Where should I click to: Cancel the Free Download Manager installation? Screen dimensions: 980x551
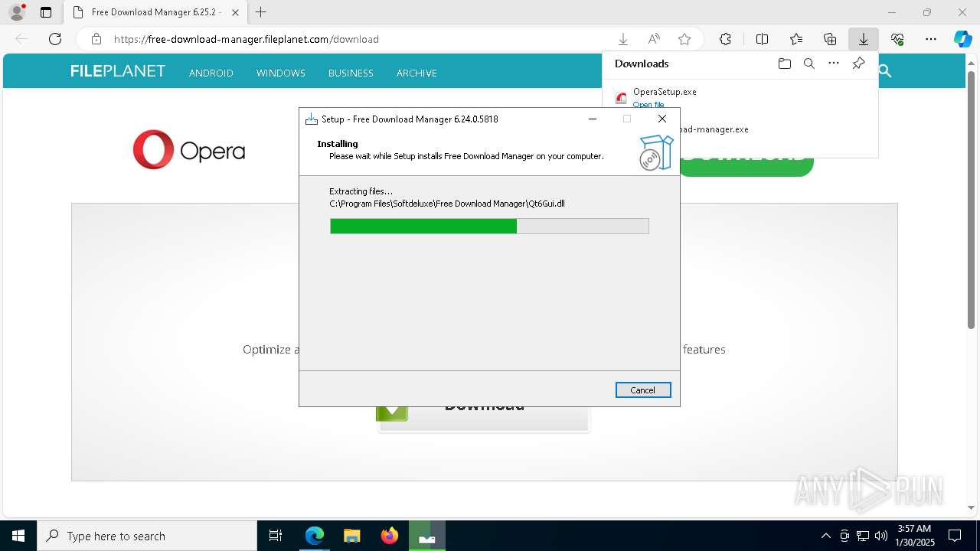point(643,390)
